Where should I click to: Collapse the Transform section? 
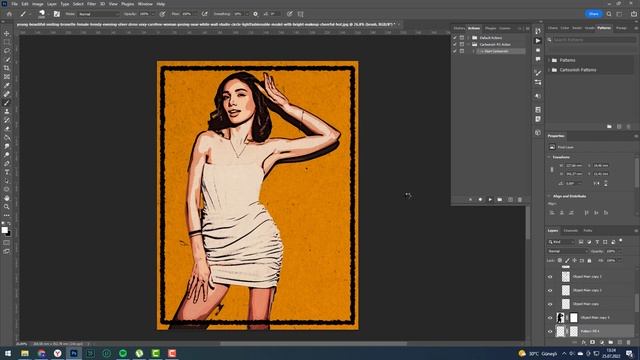[549, 157]
